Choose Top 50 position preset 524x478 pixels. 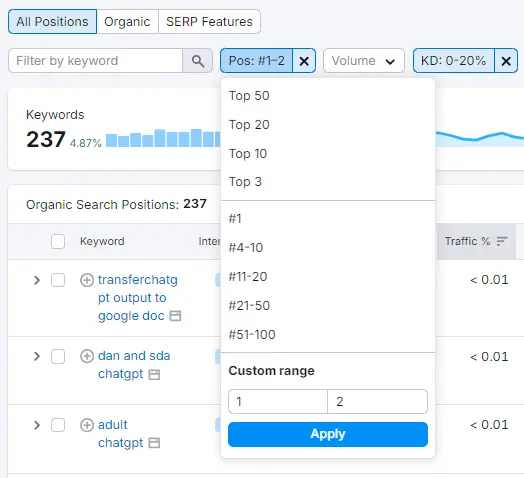click(x=328, y=96)
